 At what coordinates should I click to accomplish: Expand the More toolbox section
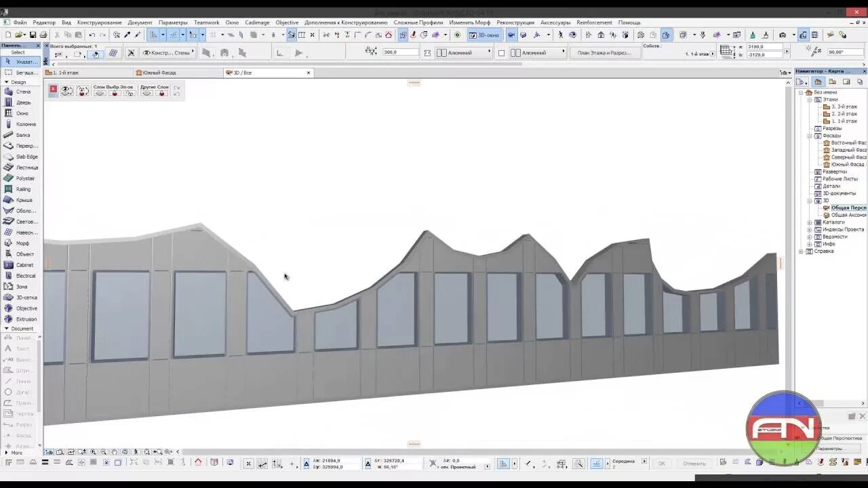6,453
